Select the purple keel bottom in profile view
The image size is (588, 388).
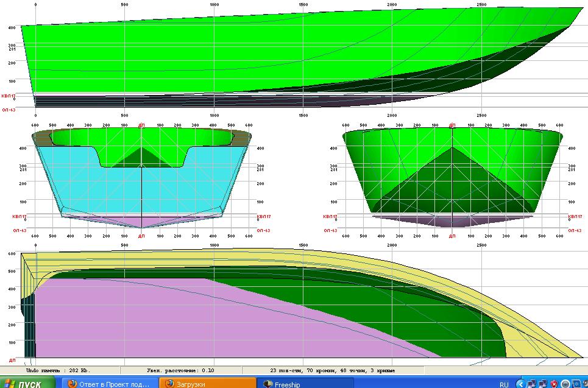(x=244, y=101)
